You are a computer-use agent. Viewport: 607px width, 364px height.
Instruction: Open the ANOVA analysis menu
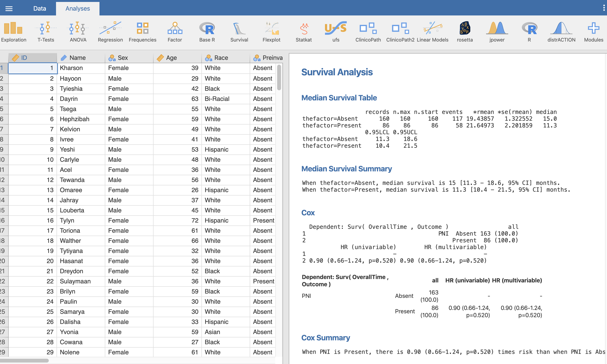78,32
